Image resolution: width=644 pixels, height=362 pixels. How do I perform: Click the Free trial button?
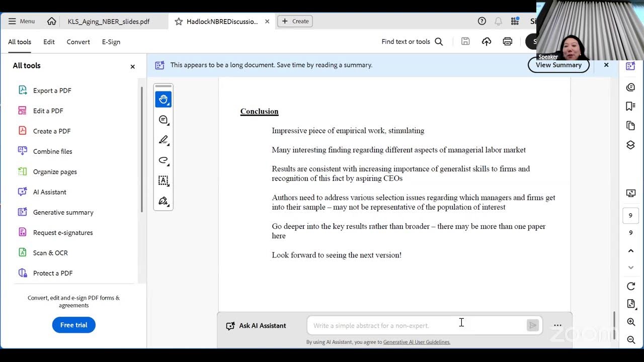click(74, 325)
